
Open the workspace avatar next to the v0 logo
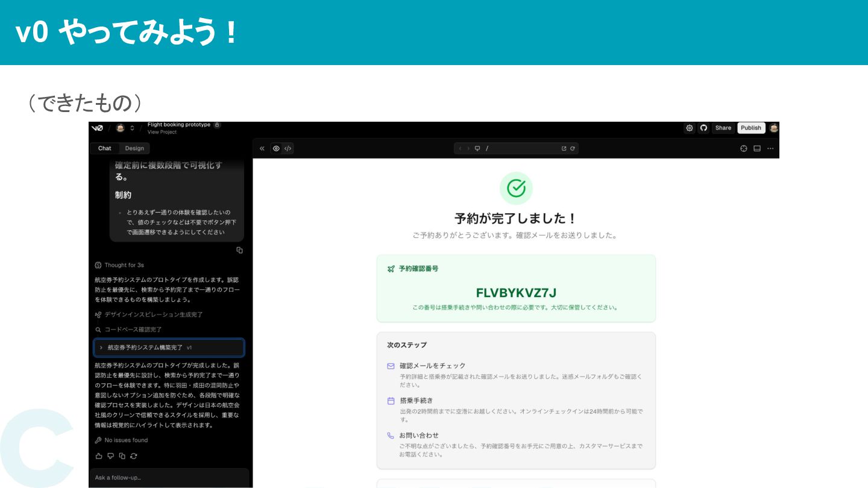click(120, 128)
